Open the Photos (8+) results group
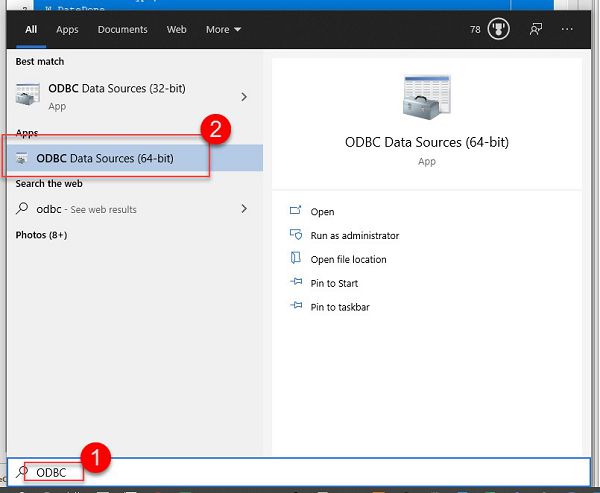 pyautogui.click(x=41, y=235)
